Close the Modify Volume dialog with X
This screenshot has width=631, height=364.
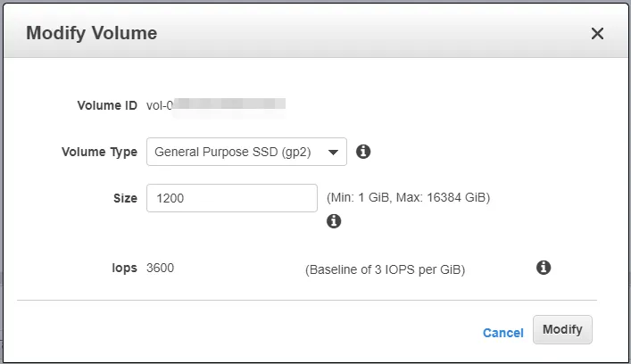[597, 33]
